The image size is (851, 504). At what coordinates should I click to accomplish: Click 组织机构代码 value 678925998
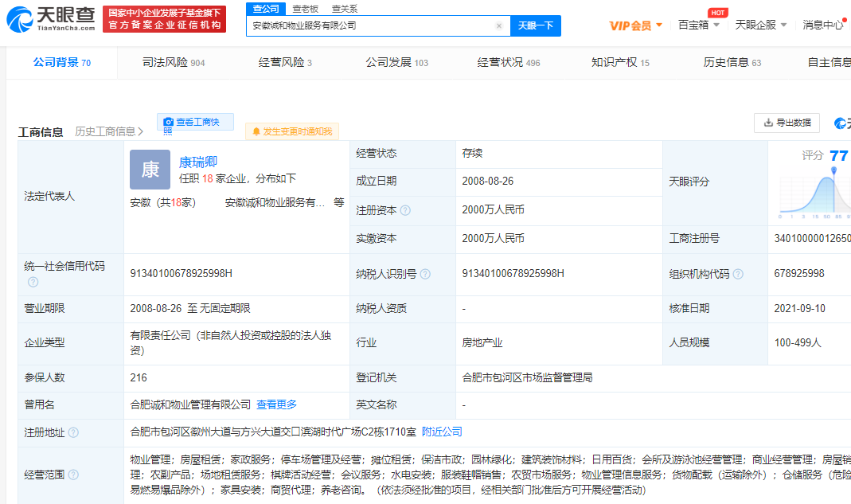(x=799, y=274)
